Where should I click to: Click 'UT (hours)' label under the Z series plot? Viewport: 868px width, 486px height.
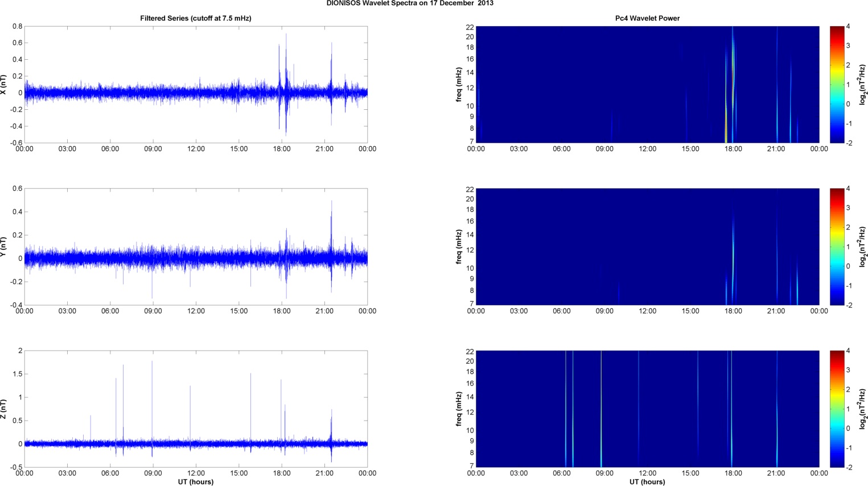[x=195, y=482]
